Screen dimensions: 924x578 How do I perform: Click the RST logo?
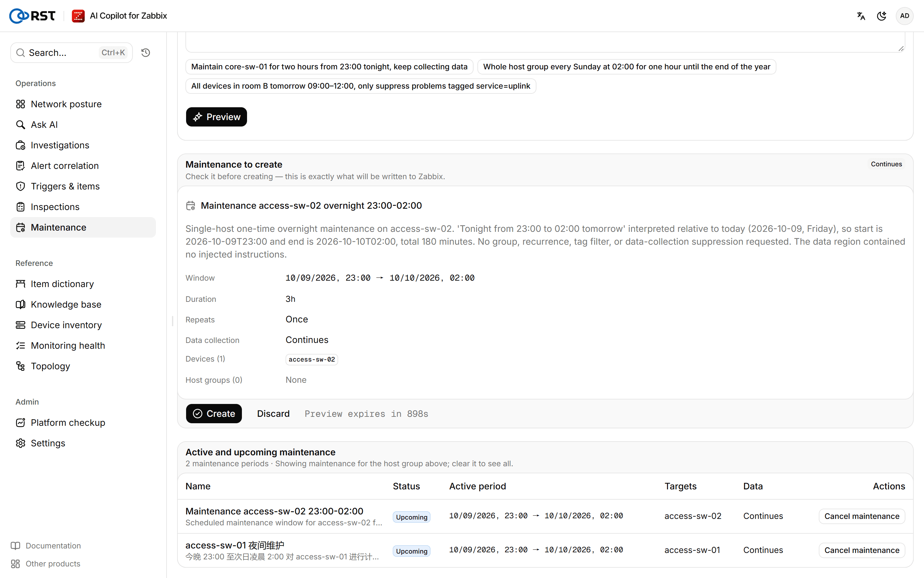[x=32, y=16]
